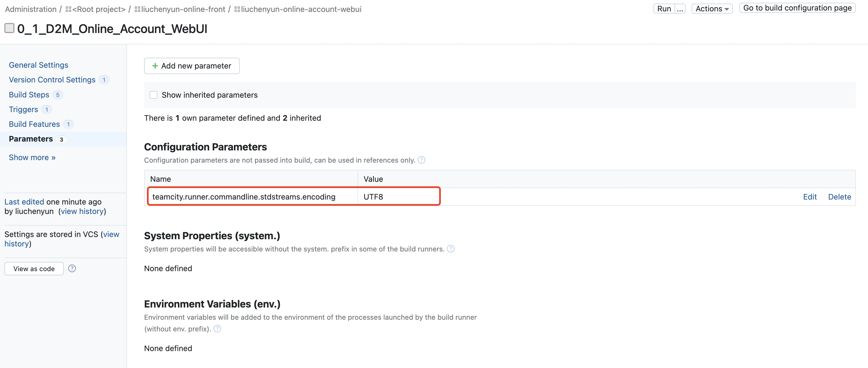Open Configuration Parameters help icon
This screenshot has width=868, height=368.
click(x=421, y=160)
